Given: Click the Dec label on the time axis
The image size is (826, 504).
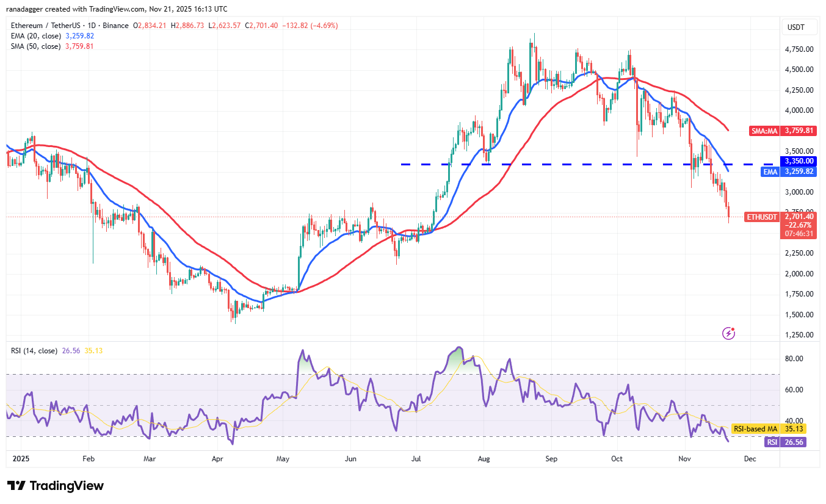Looking at the screenshot, I should [749, 458].
